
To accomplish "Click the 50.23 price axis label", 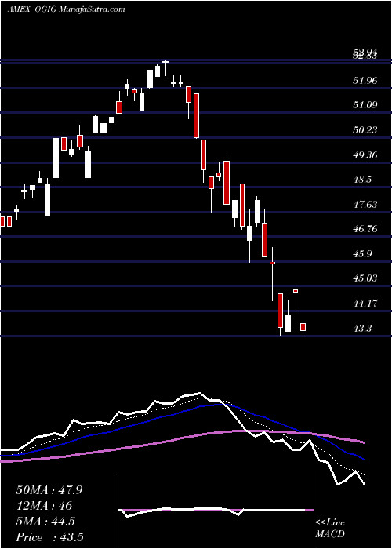I will [365, 130].
